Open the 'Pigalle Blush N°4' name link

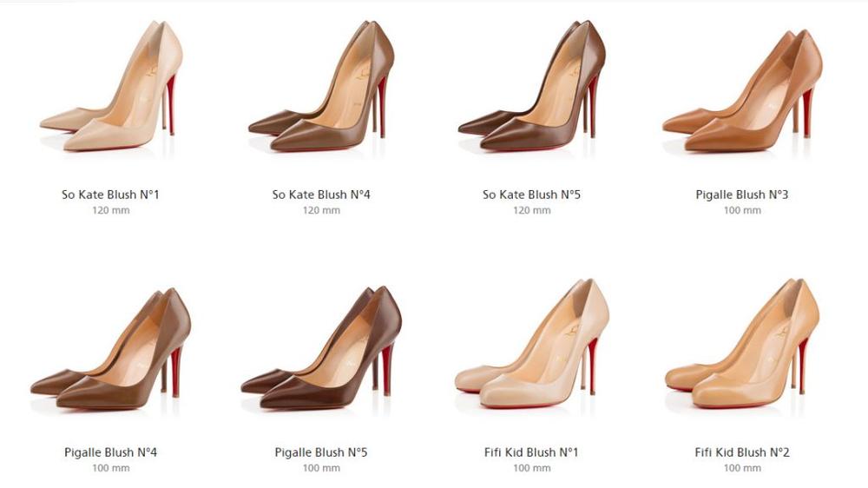(x=110, y=452)
